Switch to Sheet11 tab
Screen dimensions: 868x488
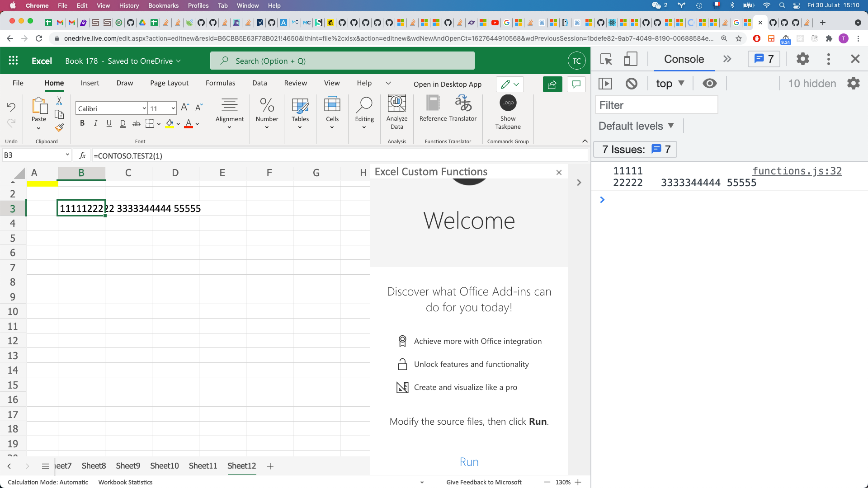click(x=203, y=466)
